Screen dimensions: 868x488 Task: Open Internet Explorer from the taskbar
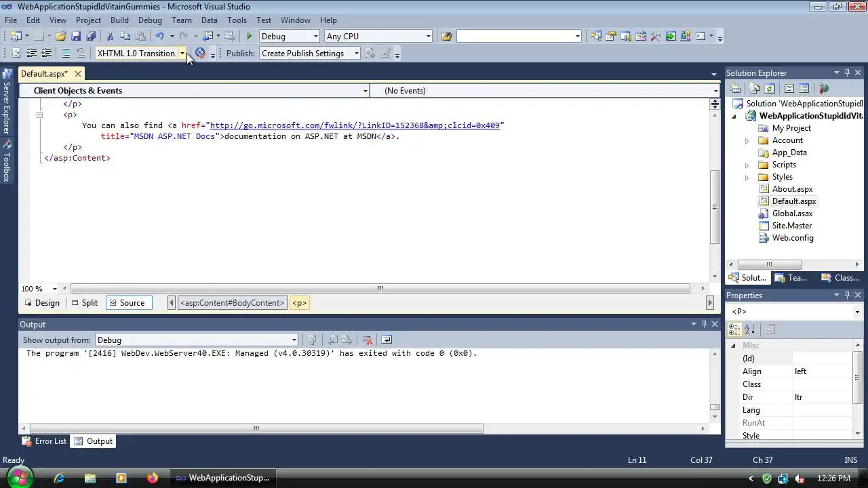59,478
